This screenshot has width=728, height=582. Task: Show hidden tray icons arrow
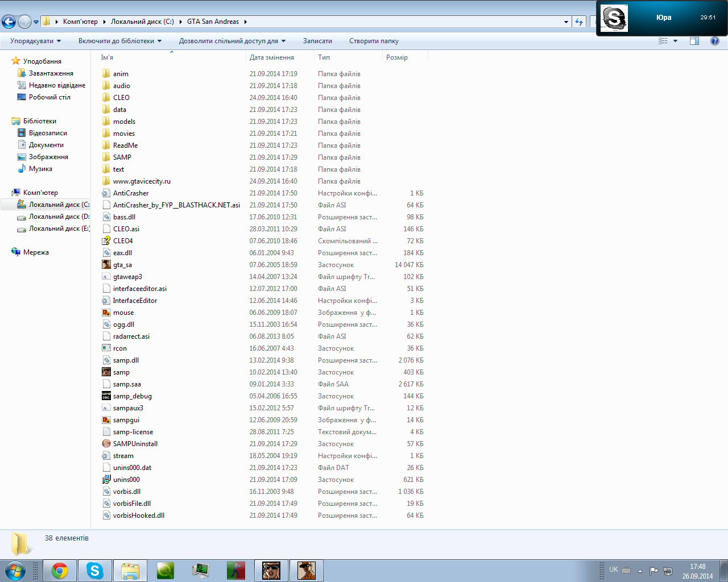click(x=640, y=571)
